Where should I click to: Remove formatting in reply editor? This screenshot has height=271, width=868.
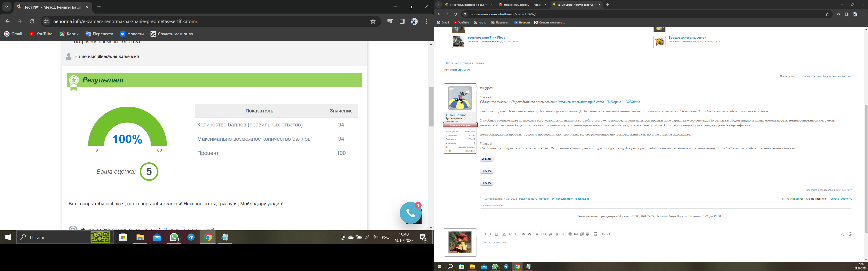pos(842,234)
